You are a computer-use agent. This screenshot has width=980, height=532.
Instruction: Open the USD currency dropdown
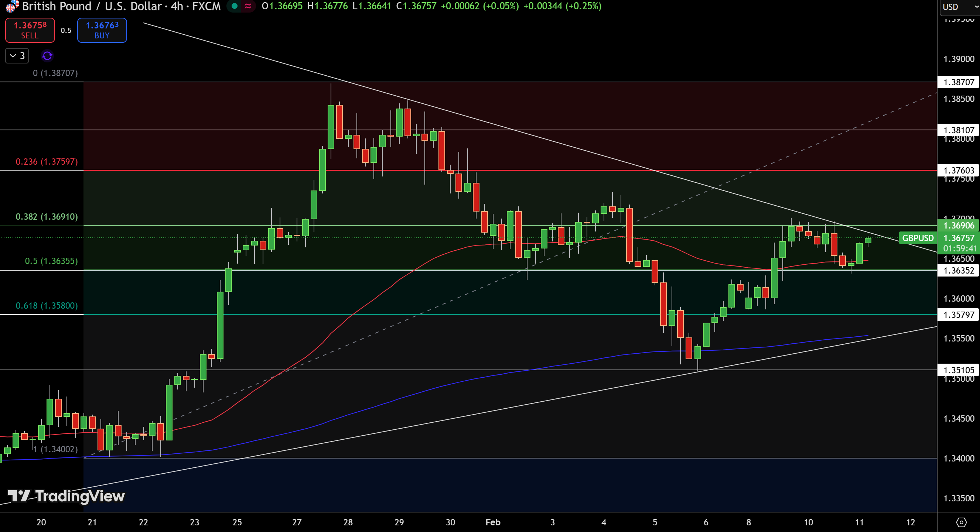pos(959,7)
